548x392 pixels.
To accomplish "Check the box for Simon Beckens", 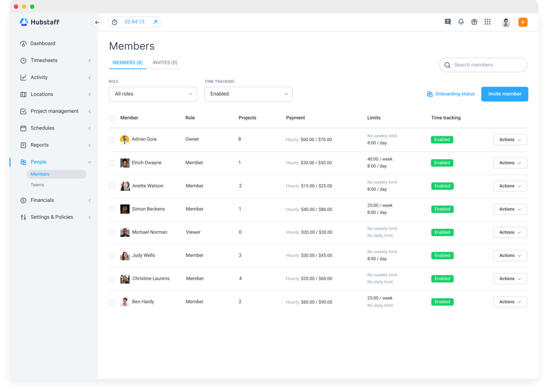I will pos(112,209).
